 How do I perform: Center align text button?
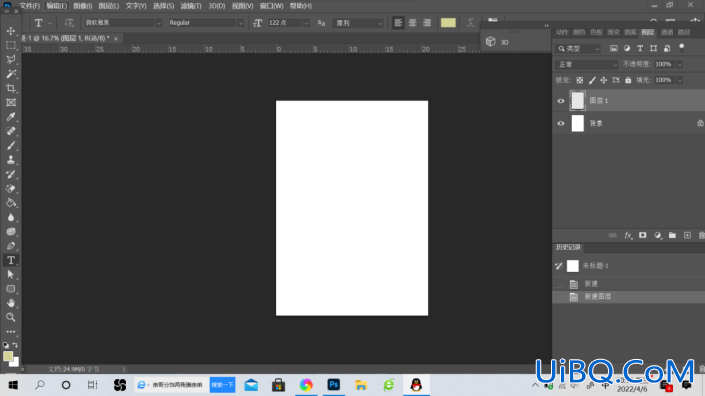tap(412, 22)
